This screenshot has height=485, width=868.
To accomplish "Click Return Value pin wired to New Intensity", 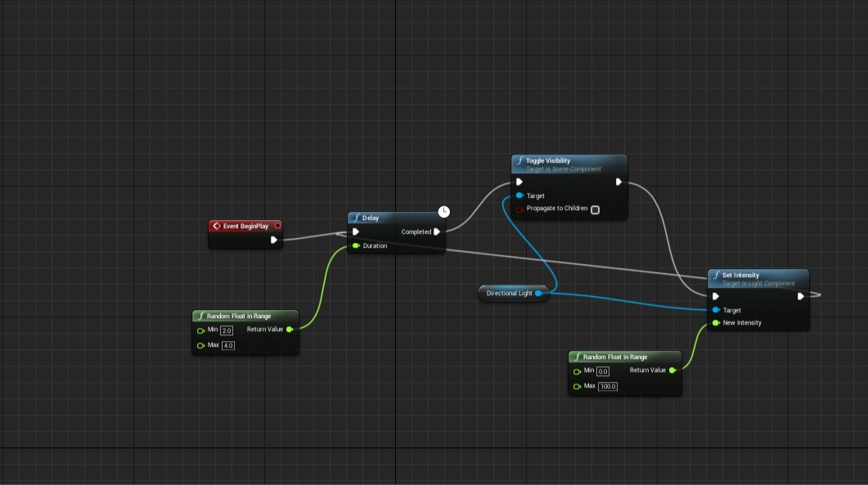I will tap(672, 370).
